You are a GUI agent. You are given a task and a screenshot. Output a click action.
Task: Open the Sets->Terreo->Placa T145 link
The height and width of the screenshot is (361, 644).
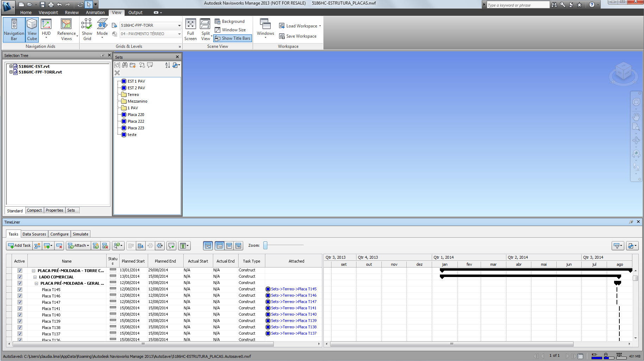pyautogui.click(x=293, y=289)
